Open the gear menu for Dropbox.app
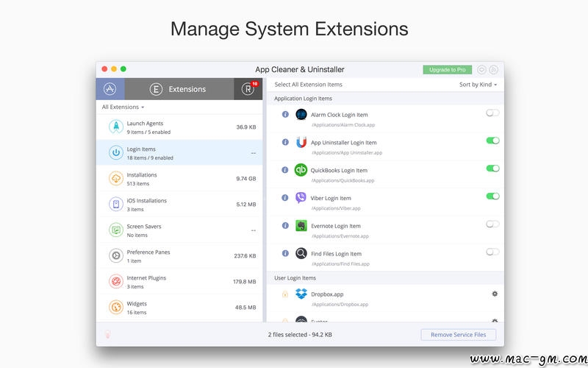 (x=495, y=294)
